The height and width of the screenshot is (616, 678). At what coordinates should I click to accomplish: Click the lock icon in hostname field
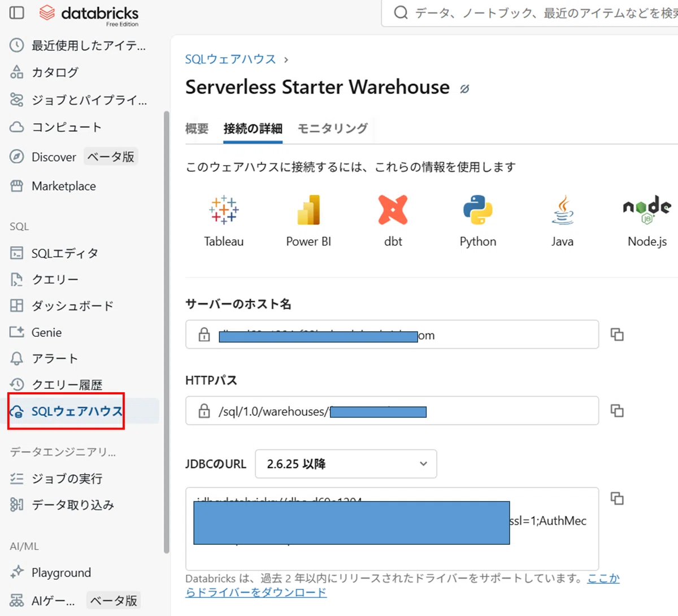(x=205, y=335)
